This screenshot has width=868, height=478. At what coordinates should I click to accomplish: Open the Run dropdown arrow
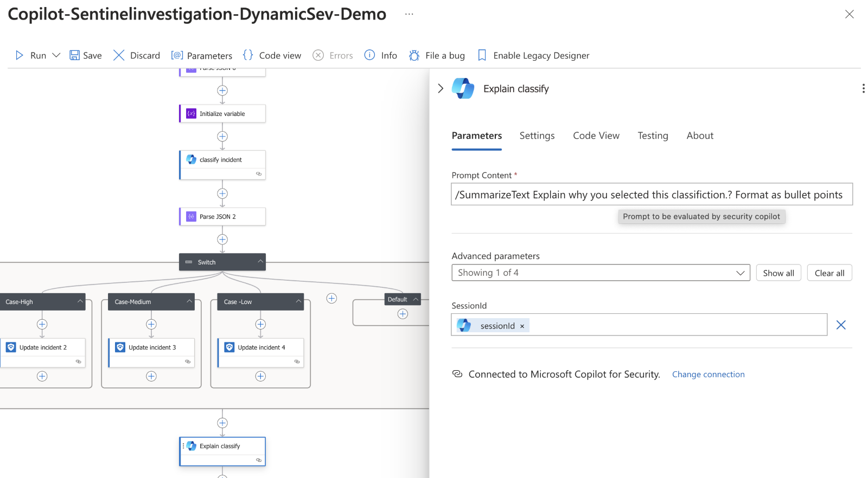[56, 55]
